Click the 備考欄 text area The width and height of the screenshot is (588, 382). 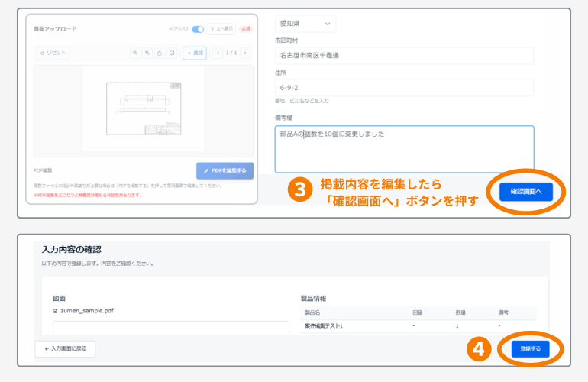tap(404, 149)
